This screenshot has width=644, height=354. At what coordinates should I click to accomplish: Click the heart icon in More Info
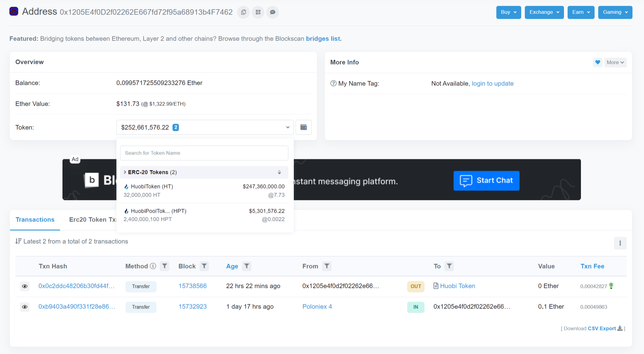pos(598,62)
